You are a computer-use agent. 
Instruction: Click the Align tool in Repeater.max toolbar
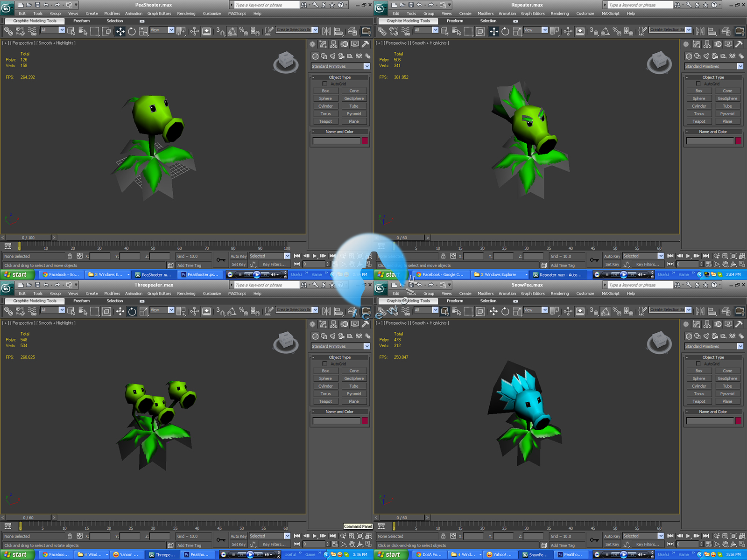pos(712,31)
